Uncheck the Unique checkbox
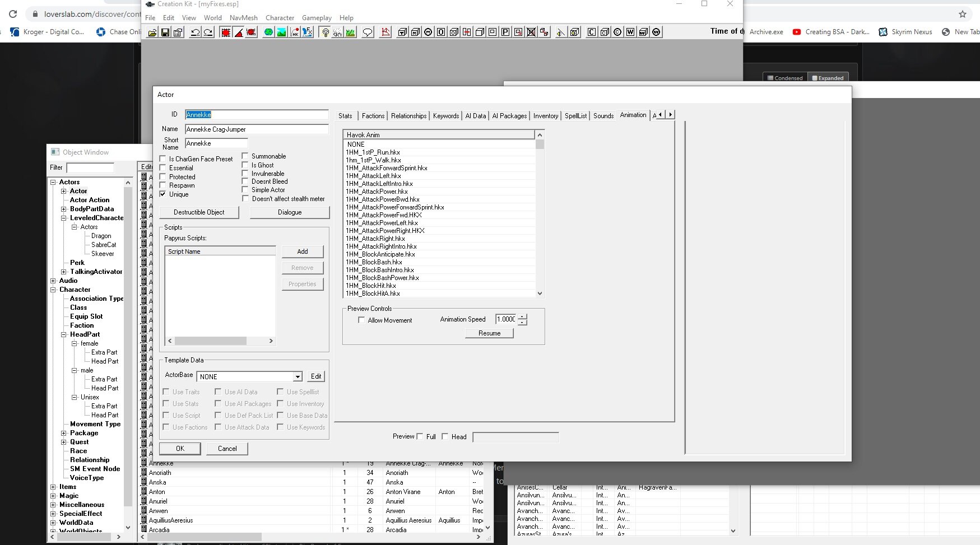980x545 pixels. [163, 194]
